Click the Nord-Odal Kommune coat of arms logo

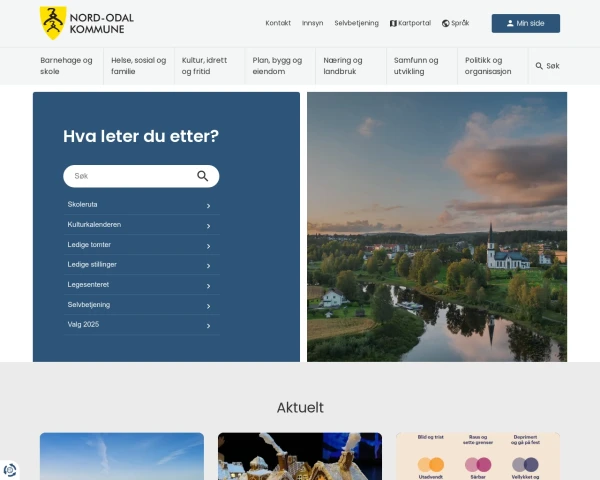coord(53,23)
